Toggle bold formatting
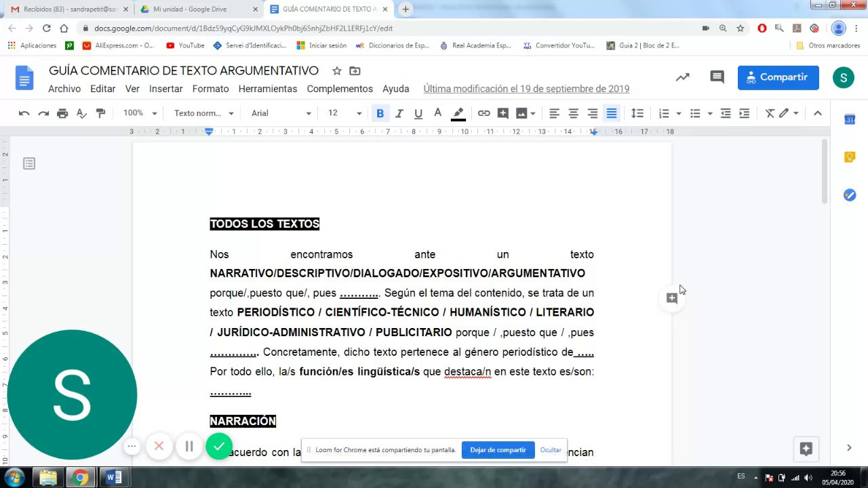Image resolution: width=868 pixels, height=488 pixels. click(x=380, y=113)
